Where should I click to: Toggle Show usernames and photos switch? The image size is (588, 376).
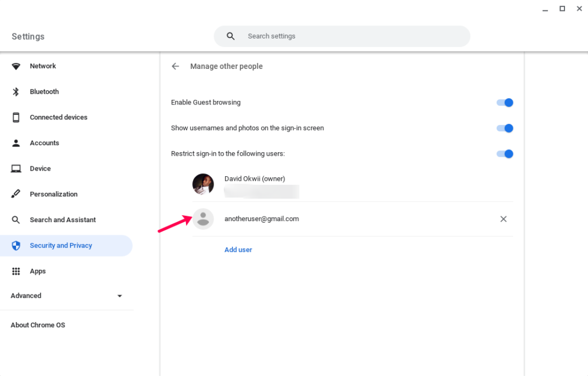pos(505,128)
